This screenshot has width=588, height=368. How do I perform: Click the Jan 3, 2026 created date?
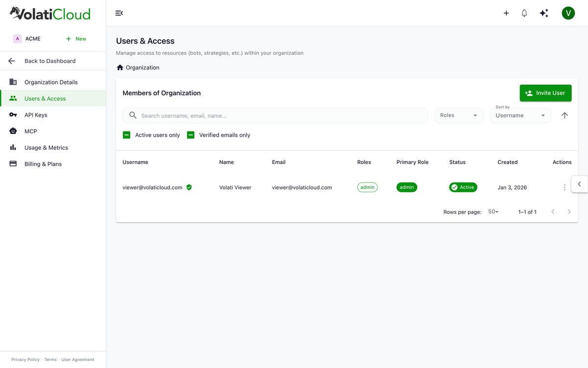(512, 187)
